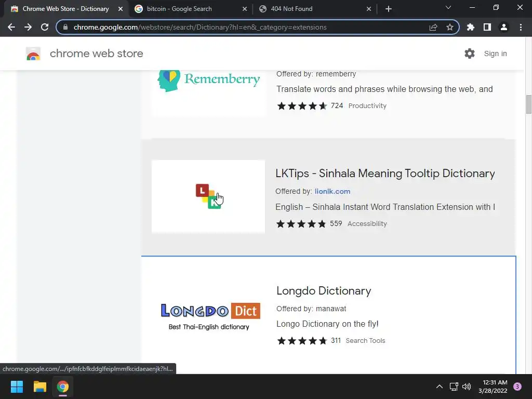This screenshot has width=532, height=399.
Task: Toggle the browser side panel
Action: tap(487, 27)
